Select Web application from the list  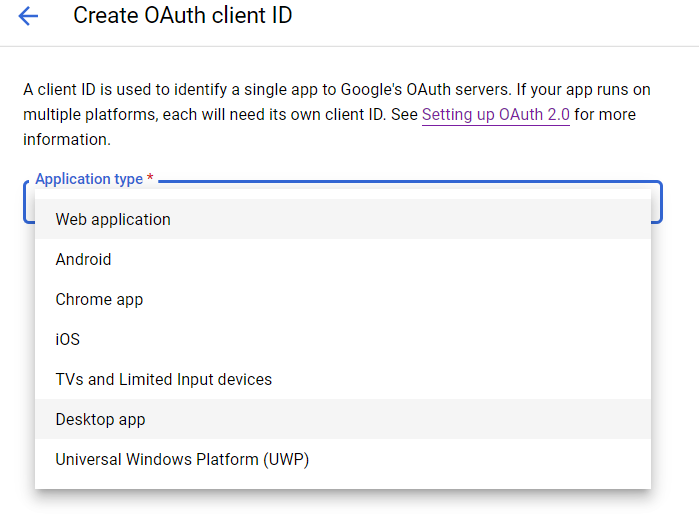[x=113, y=219]
